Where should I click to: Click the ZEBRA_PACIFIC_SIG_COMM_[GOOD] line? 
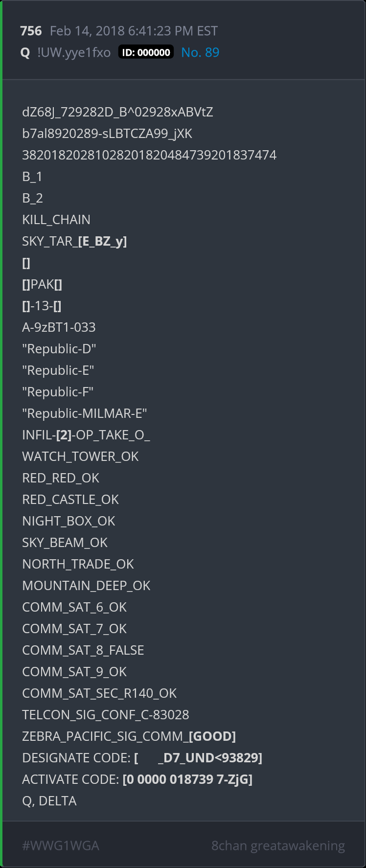pyautogui.click(x=129, y=736)
